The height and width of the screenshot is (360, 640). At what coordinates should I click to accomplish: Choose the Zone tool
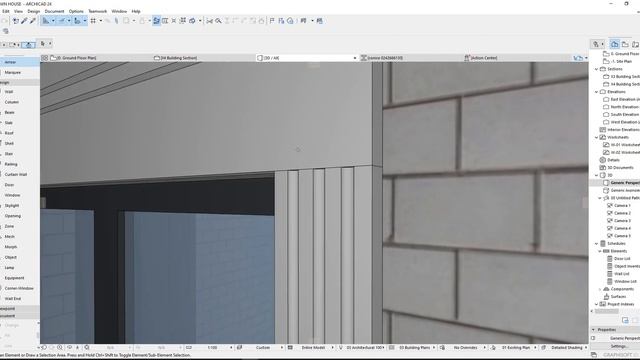pos(19,226)
